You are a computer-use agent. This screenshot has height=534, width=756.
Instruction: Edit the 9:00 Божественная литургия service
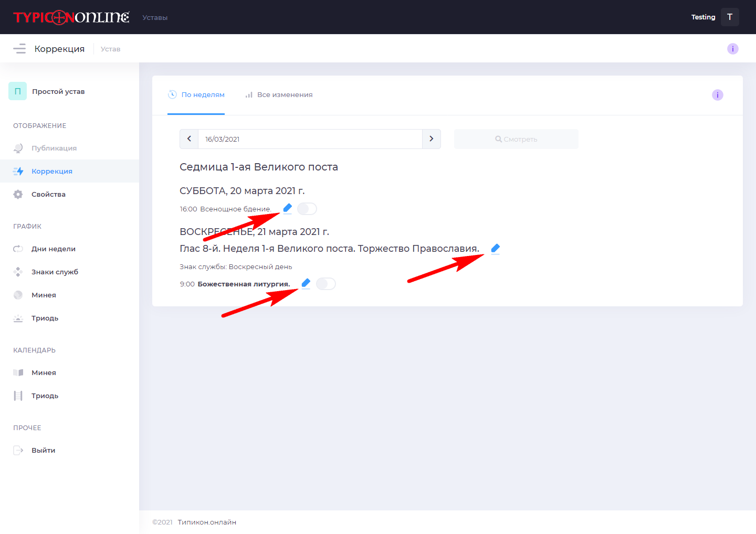point(306,284)
